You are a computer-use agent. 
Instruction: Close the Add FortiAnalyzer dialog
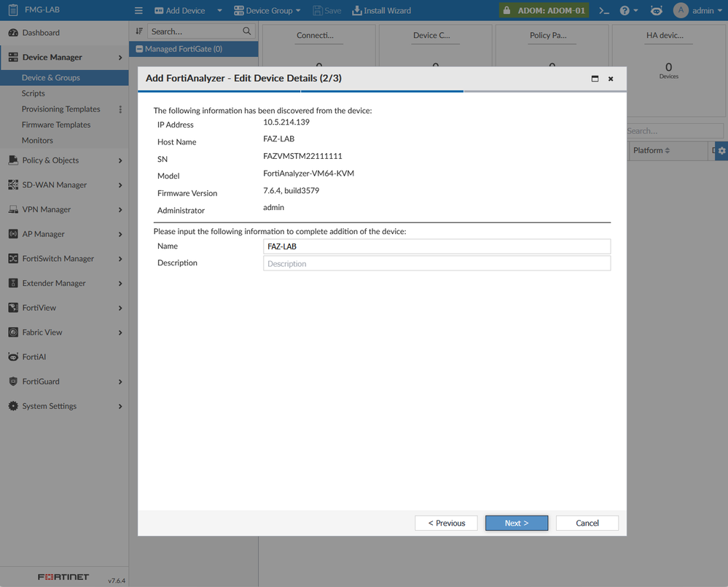[611, 79]
